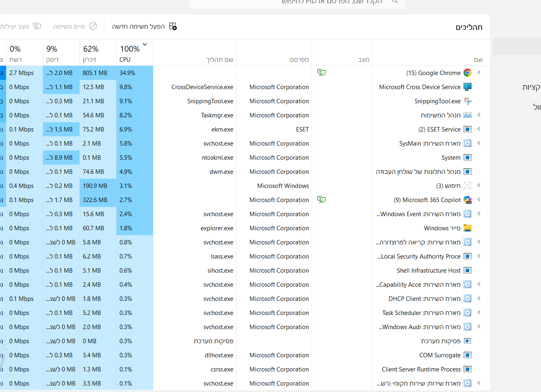The image size is (541, 392).
Task: Click Efficiency mode (מצב יעילות) button
Action: (x=21, y=26)
